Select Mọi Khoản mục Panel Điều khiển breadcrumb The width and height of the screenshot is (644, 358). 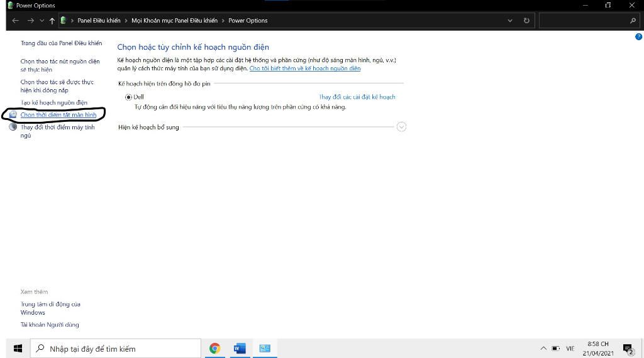click(175, 21)
